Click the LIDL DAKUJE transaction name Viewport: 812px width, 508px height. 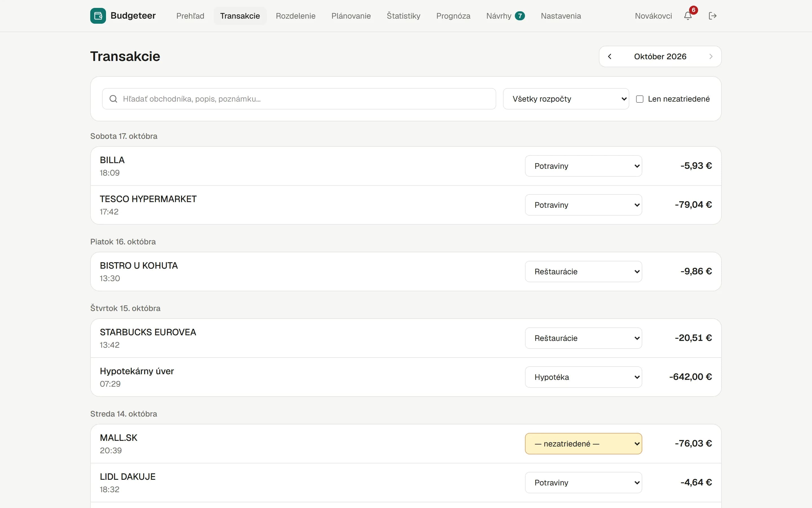[127, 476]
